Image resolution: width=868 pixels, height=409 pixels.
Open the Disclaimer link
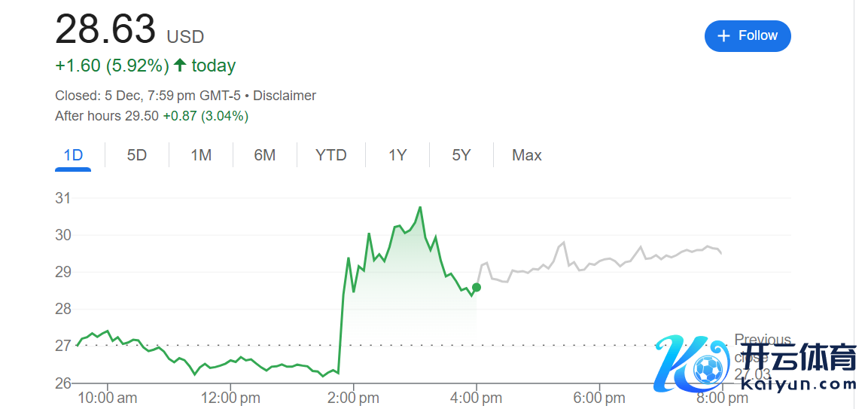pyautogui.click(x=285, y=96)
